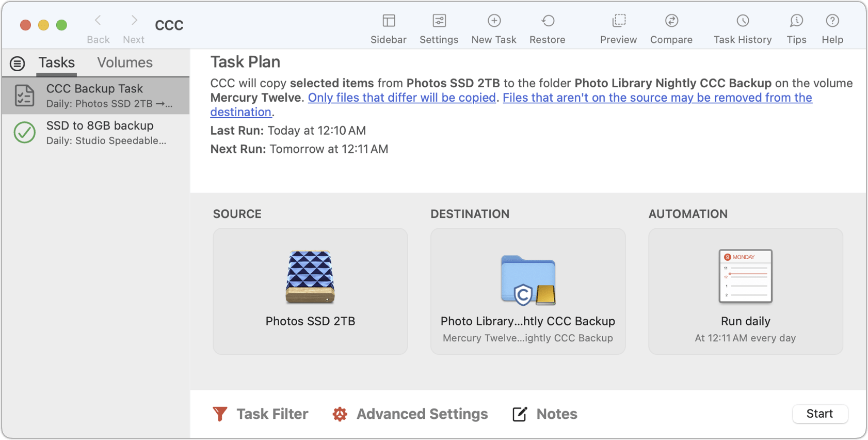The height and width of the screenshot is (440, 868).
Task: Click the CCC Backup Task checklist icon
Action: [24, 96]
